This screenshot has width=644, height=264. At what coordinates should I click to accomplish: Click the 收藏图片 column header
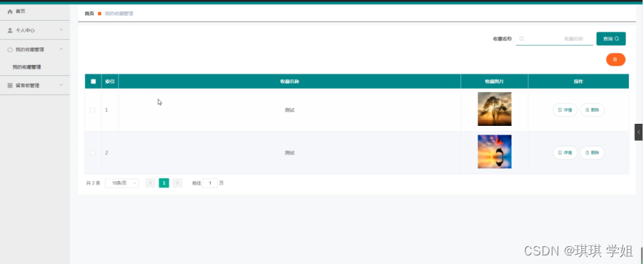pyautogui.click(x=495, y=82)
